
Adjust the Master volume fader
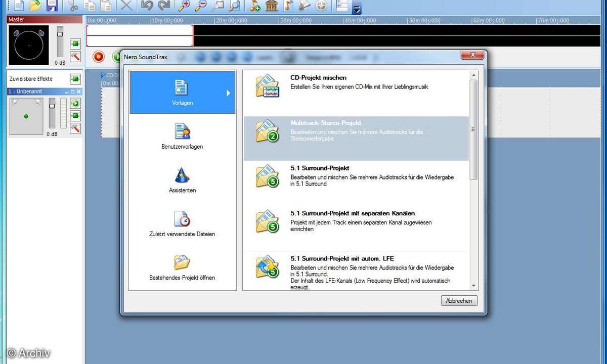click(x=60, y=34)
